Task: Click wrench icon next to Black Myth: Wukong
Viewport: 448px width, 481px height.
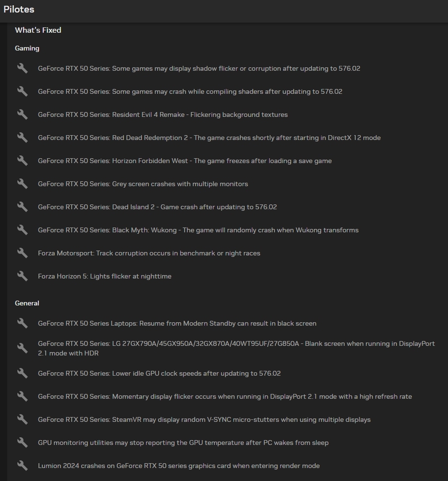Action: pos(22,230)
